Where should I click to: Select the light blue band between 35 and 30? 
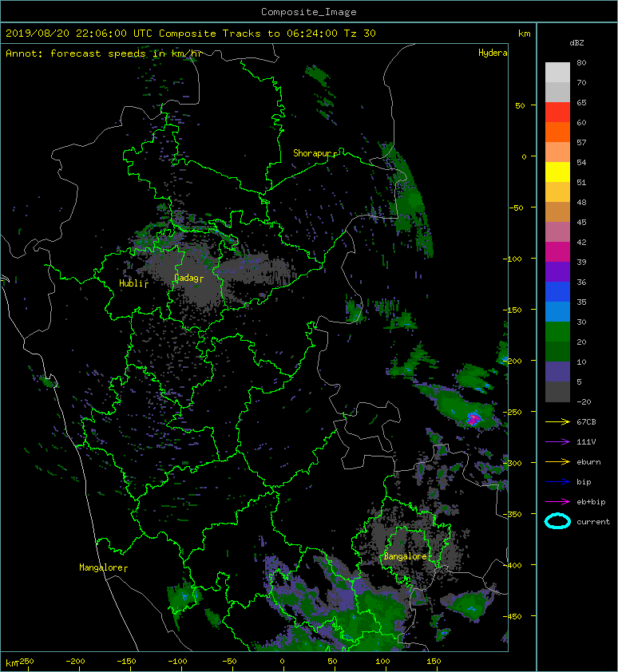coord(557,311)
